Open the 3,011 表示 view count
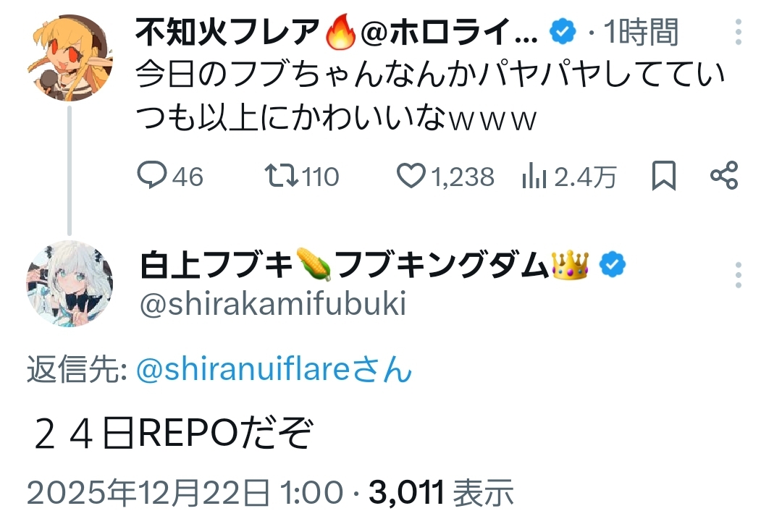This screenshot has width=782, height=532. 442,494
